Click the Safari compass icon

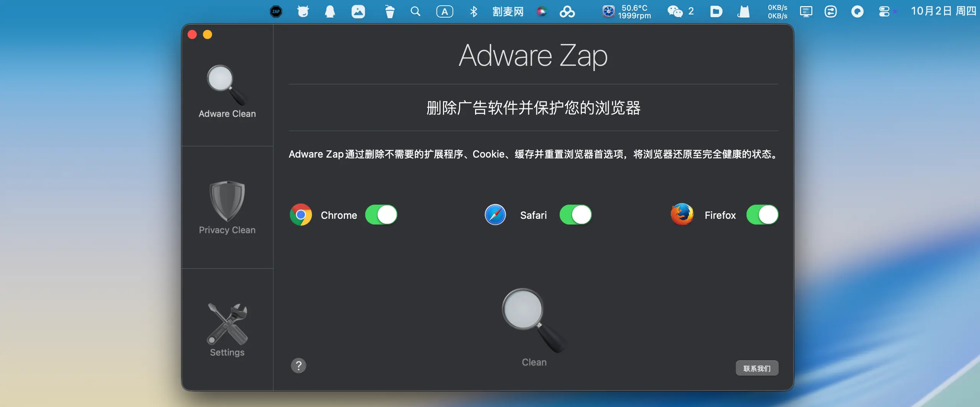(x=495, y=215)
